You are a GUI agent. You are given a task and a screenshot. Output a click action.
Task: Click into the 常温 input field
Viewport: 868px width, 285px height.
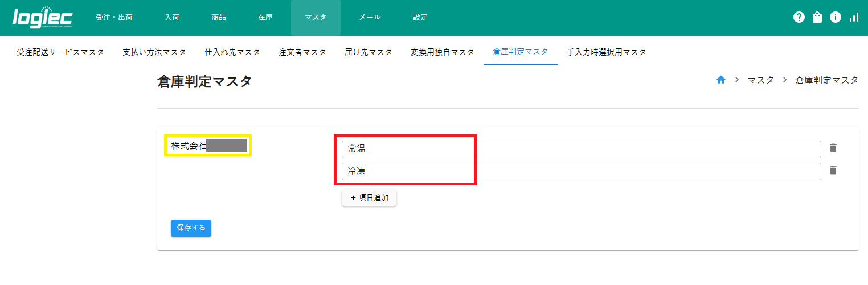pyautogui.click(x=581, y=149)
